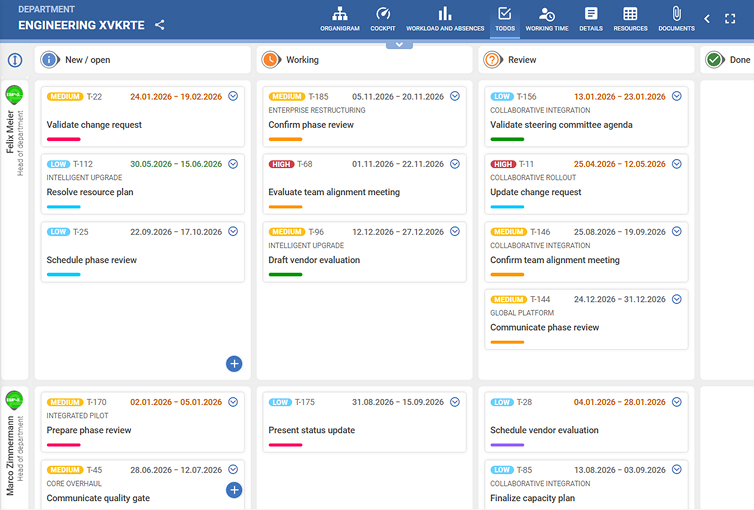Click the High priority badge on T-68
Screen dimensions: 754x510
(x=281, y=164)
